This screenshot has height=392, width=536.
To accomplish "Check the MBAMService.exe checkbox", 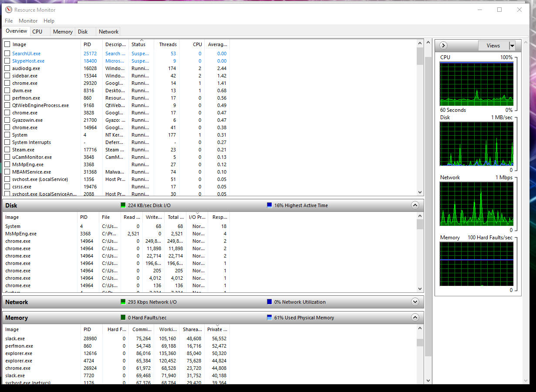I will click(x=7, y=172).
